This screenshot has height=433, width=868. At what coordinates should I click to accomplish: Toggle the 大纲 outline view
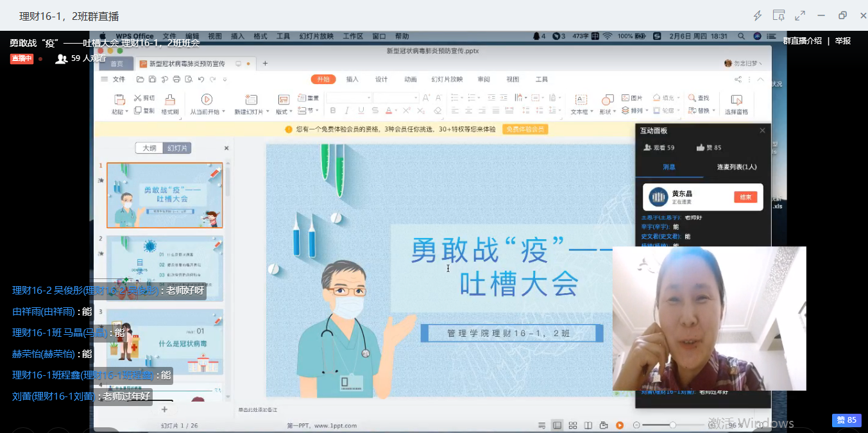tap(149, 148)
